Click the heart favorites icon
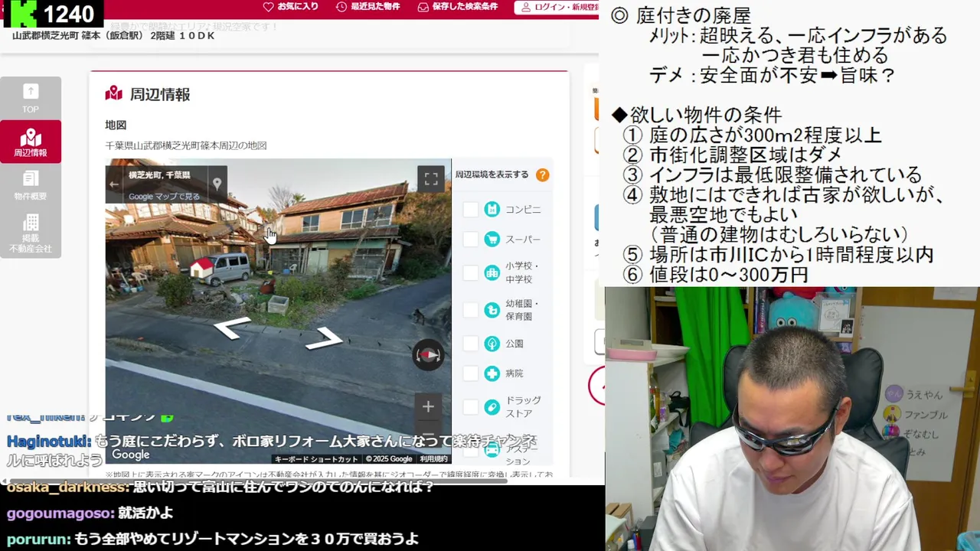980x551 pixels. (268, 7)
